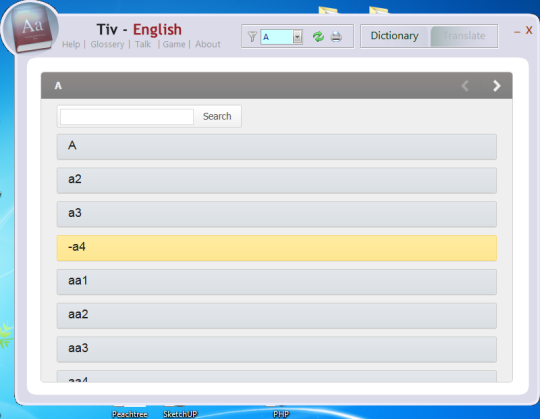Close the dictionary with red X
Image resolution: width=540 pixels, height=419 pixels.
click(529, 31)
